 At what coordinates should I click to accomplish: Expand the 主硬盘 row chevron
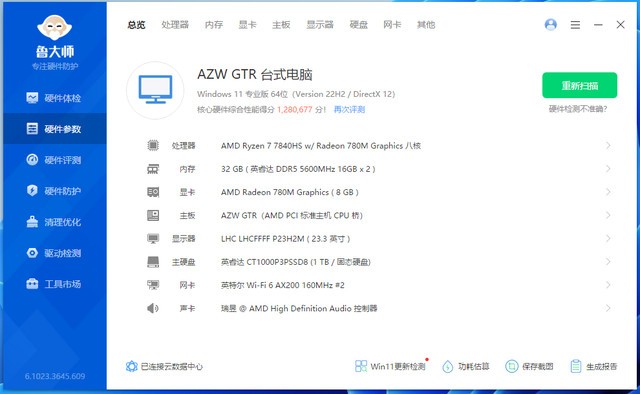click(608, 262)
